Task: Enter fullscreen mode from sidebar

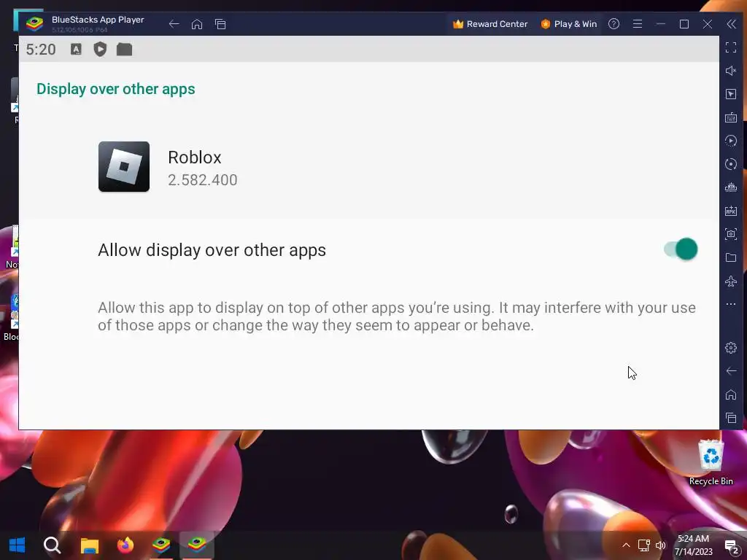Action: click(731, 47)
